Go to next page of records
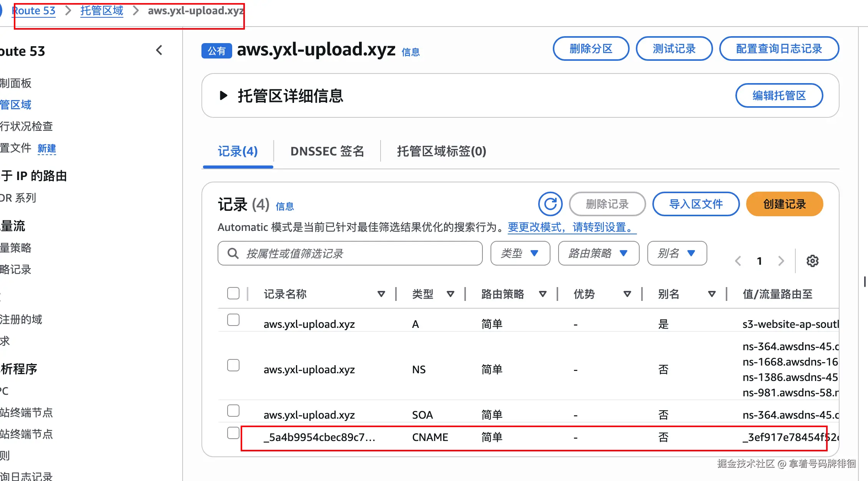The width and height of the screenshot is (868, 481). point(781,261)
